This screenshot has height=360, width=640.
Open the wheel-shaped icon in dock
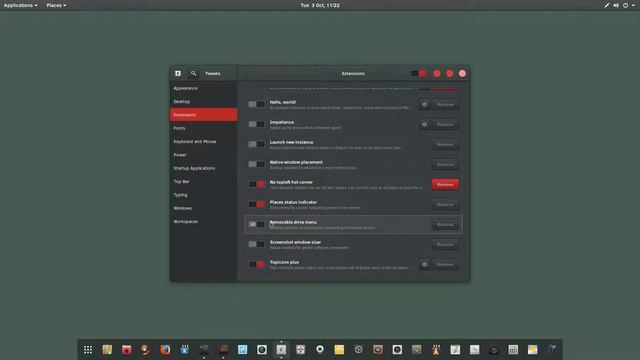[x=358, y=350]
